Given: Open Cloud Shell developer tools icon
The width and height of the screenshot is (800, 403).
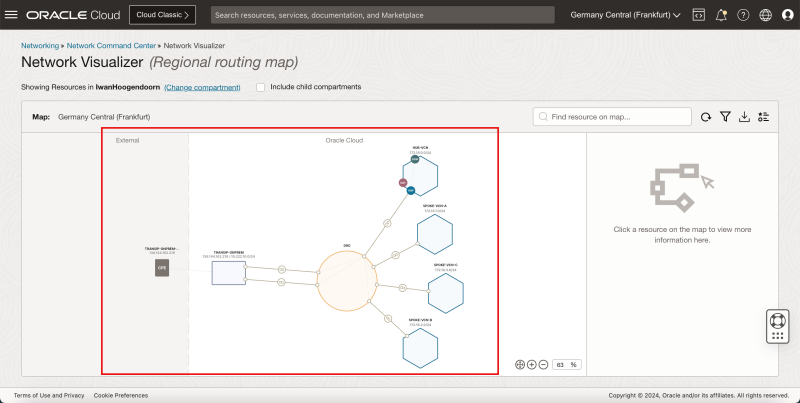Looking at the screenshot, I should 698,15.
